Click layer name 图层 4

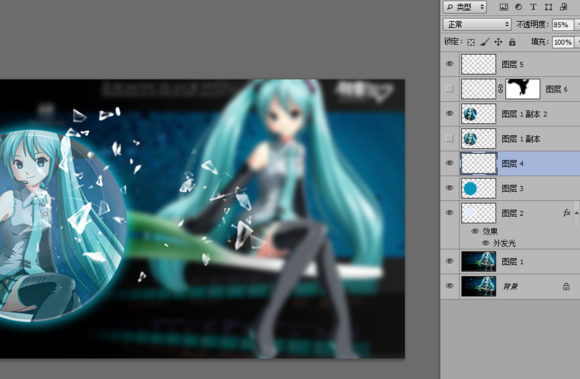coord(512,163)
